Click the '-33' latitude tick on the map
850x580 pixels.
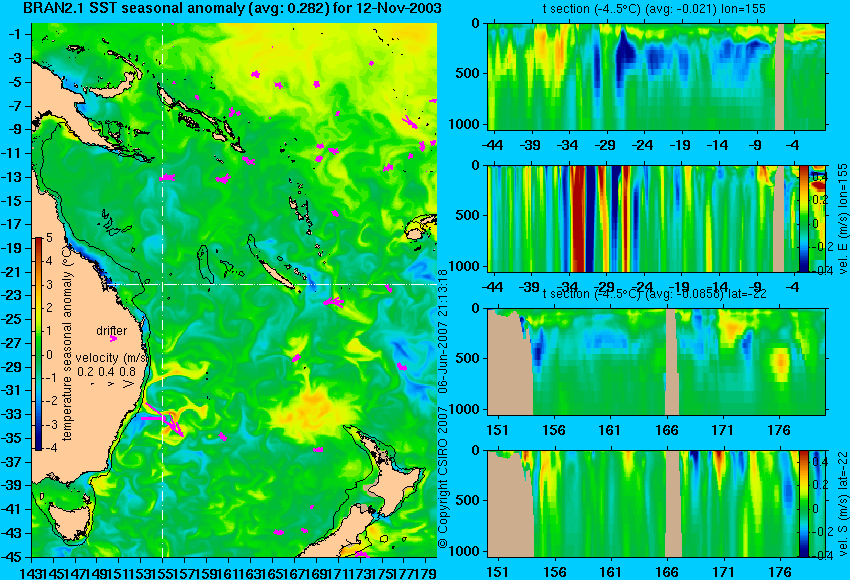point(14,415)
